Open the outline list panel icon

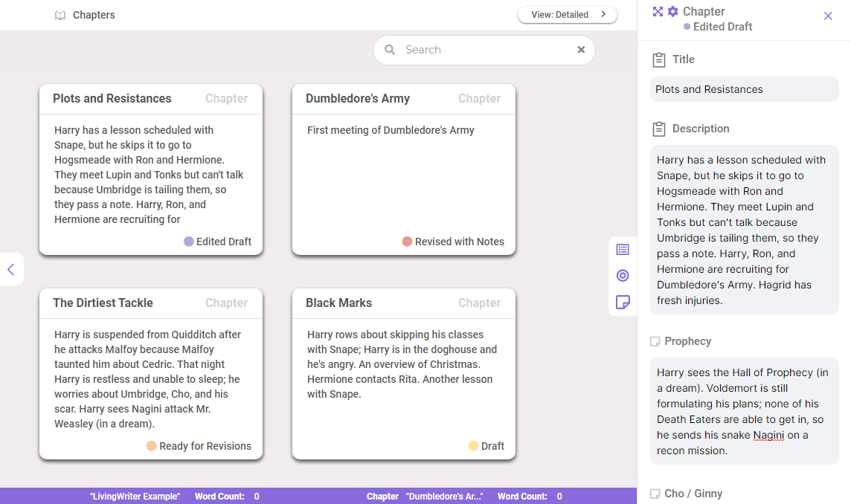tap(623, 249)
